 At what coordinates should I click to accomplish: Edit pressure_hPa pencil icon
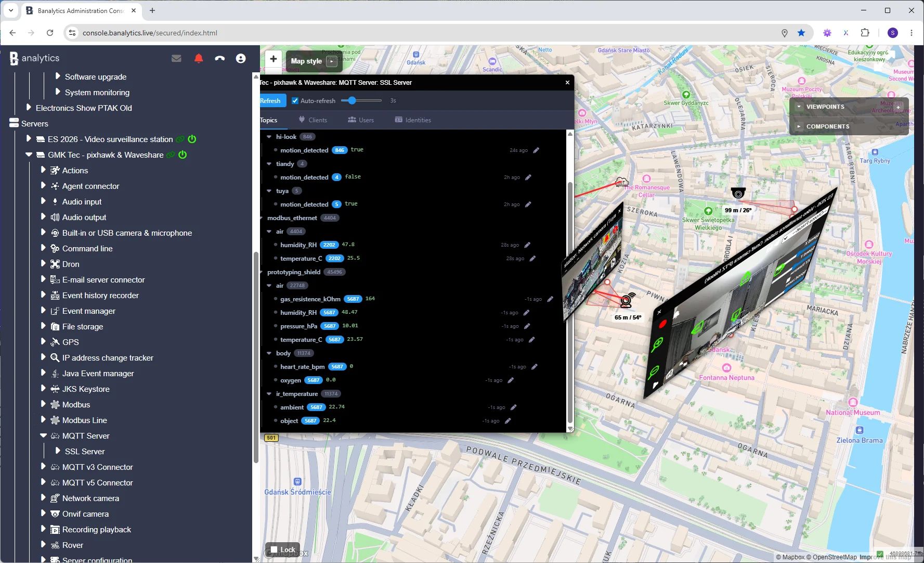point(527,326)
